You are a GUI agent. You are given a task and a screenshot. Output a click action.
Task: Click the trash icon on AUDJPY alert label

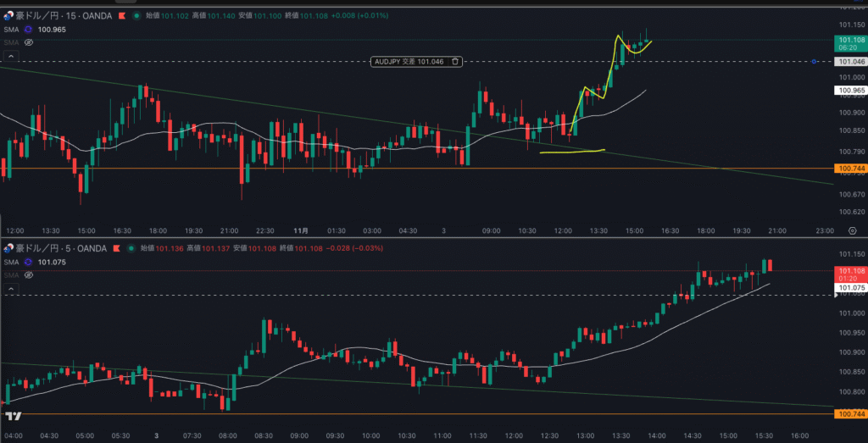pyautogui.click(x=455, y=61)
